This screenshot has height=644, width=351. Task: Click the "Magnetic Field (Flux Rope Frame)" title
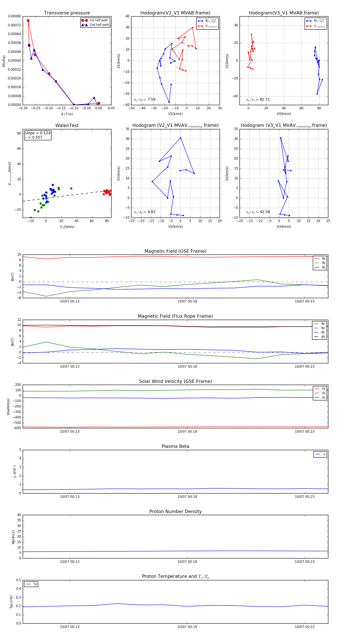point(175,316)
